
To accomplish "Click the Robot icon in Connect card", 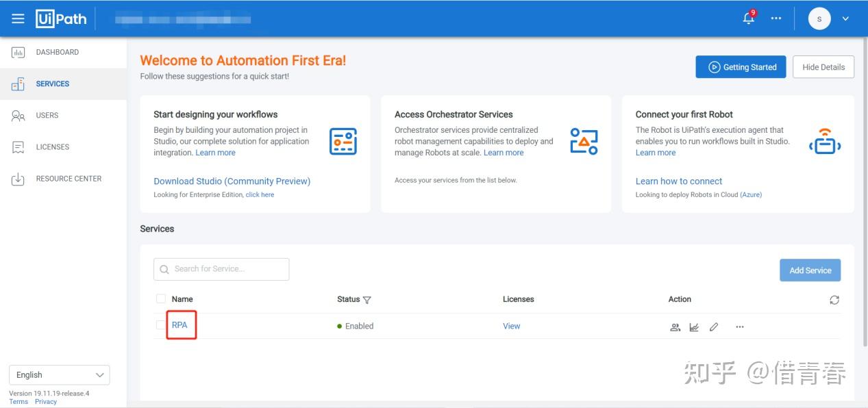I will (825, 141).
